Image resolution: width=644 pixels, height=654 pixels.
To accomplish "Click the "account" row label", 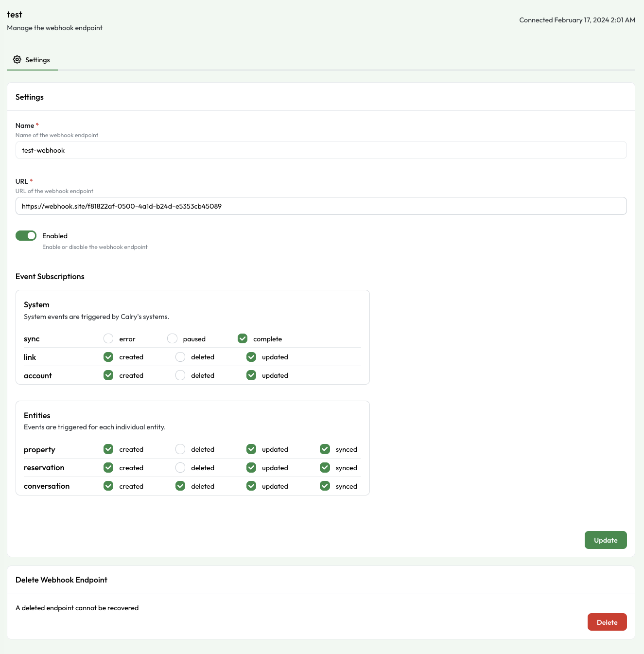I will (x=38, y=376).
